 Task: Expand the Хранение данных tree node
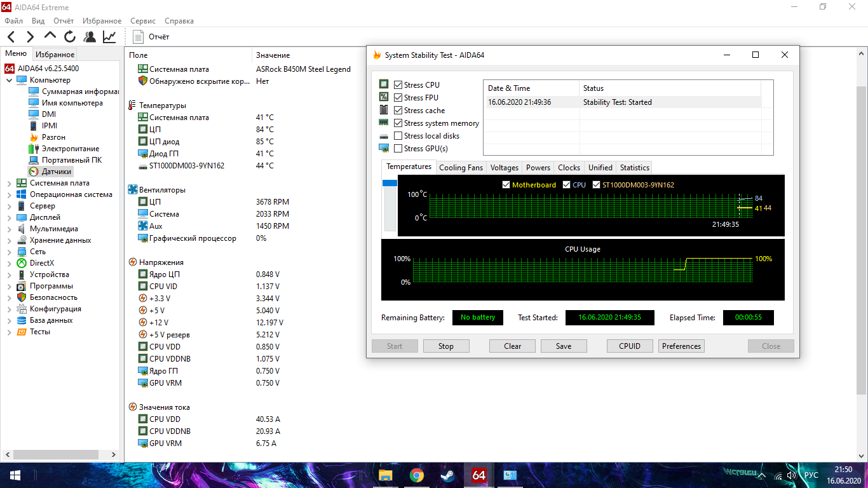click(x=10, y=240)
